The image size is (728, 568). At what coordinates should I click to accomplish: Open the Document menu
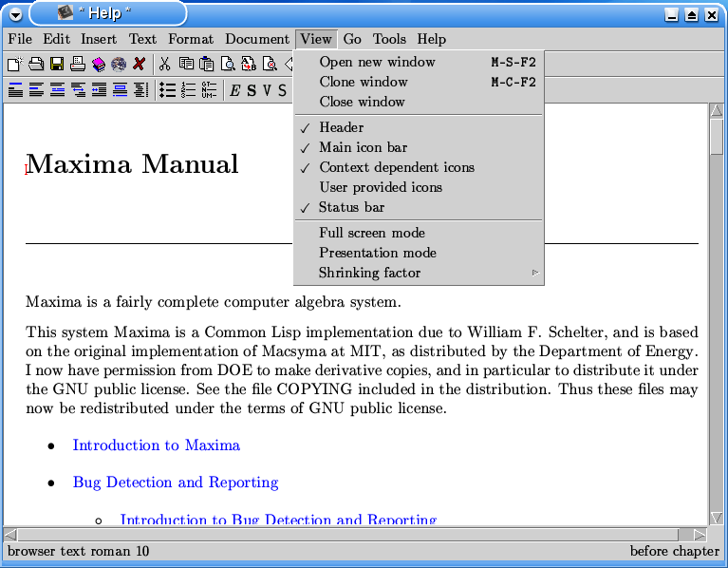[257, 39]
